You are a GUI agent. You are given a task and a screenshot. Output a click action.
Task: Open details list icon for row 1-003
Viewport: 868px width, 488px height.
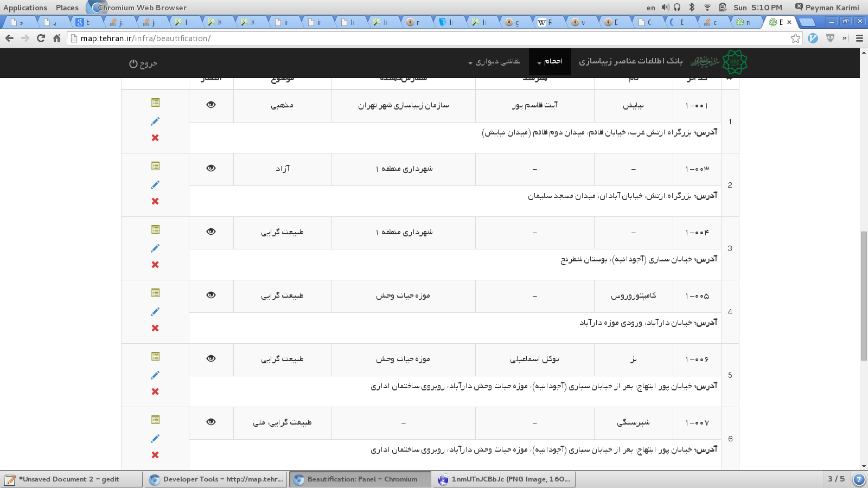pos(155,166)
